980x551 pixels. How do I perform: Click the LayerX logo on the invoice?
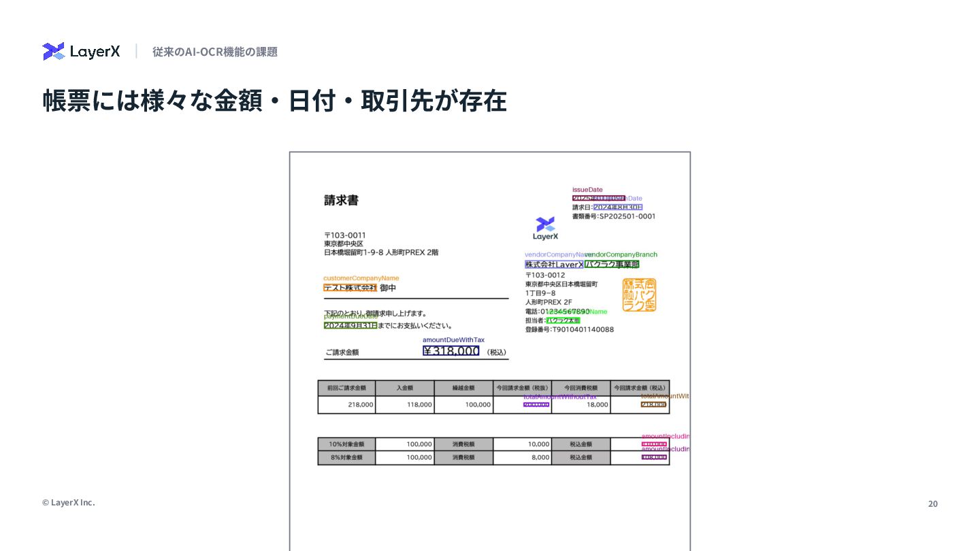pos(546,229)
